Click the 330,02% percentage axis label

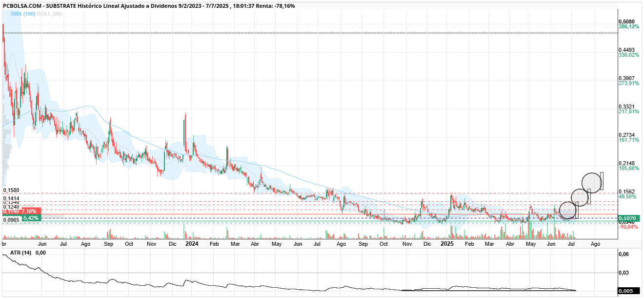[x=629, y=55]
